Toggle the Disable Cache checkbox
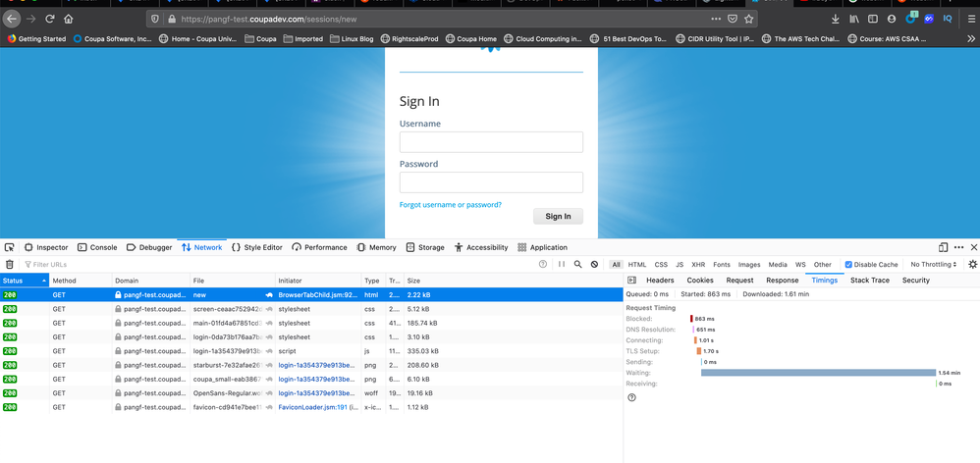This screenshot has width=980, height=463. (848, 265)
